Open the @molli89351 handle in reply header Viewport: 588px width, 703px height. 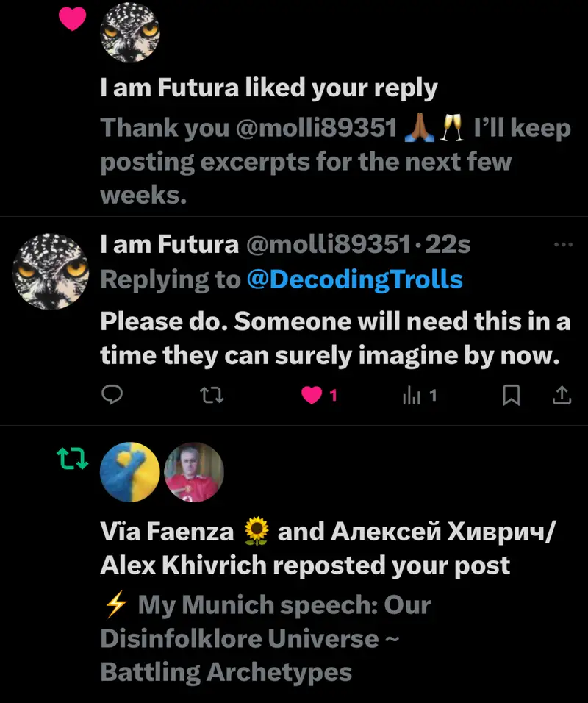(327, 244)
